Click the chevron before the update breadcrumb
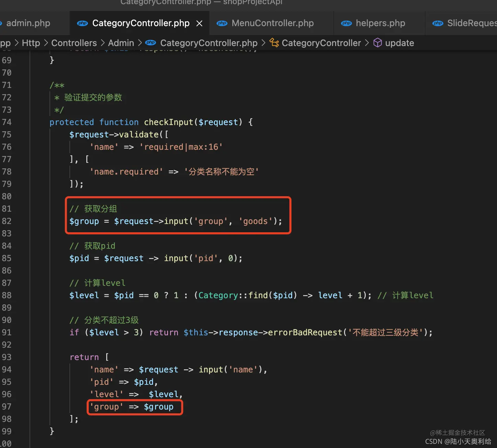497x448 pixels. 367,43
